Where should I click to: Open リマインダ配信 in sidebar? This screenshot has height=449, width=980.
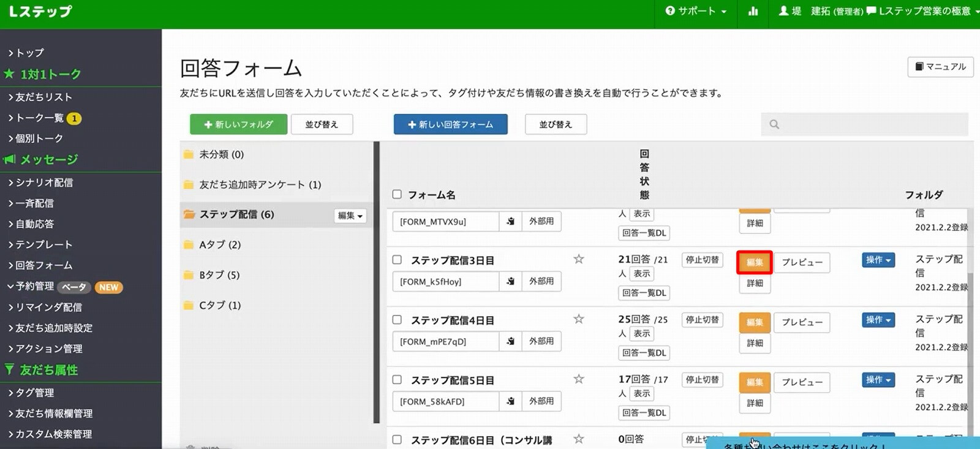click(44, 307)
